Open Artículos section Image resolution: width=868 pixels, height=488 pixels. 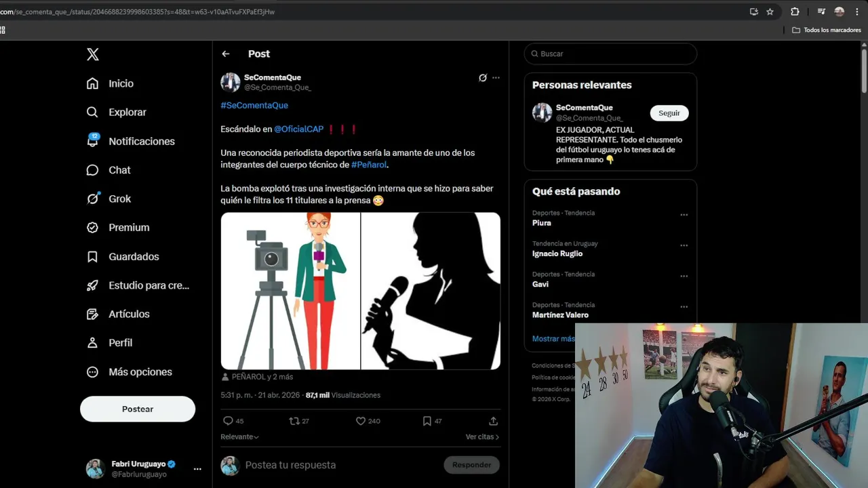click(x=118, y=314)
